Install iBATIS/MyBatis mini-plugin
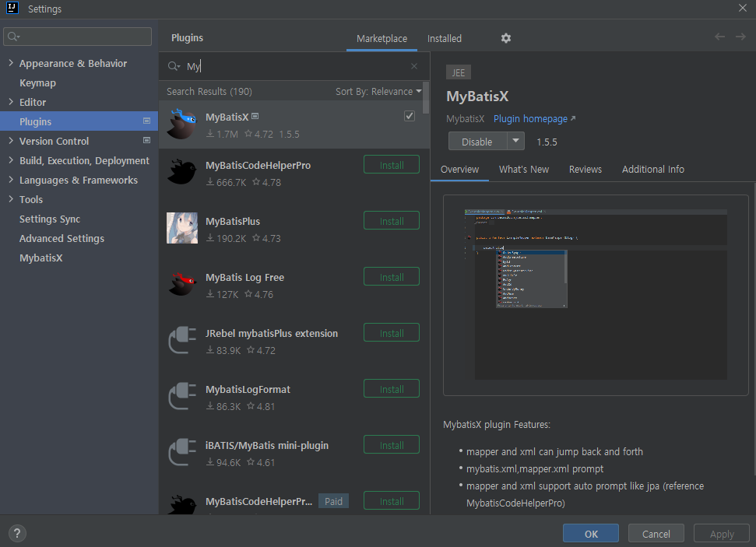 click(392, 445)
